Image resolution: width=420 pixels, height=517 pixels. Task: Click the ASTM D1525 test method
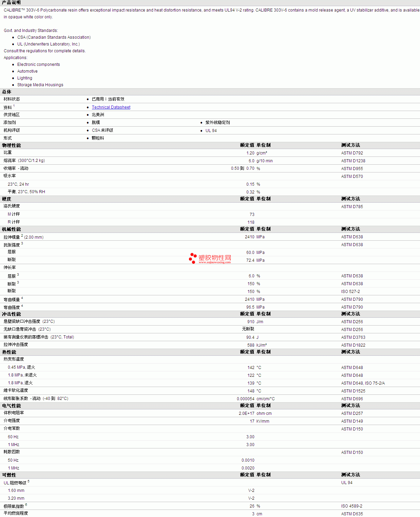tap(353, 391)
